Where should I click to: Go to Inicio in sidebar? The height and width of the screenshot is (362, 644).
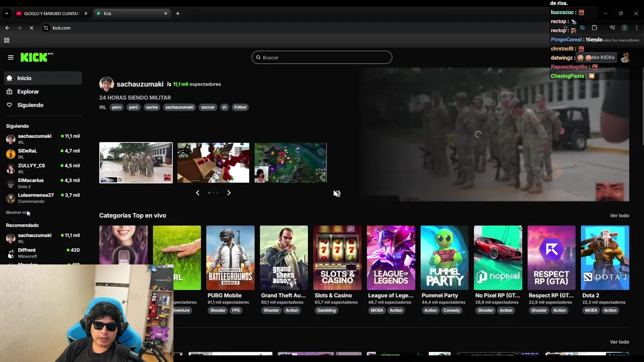[x=43, y=78]
